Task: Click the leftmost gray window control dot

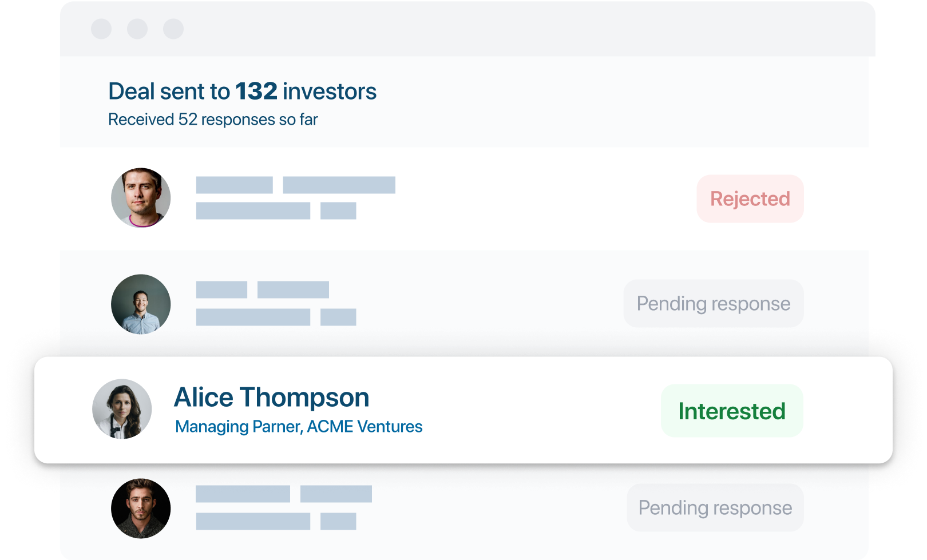Action: [x=101, y=29]
